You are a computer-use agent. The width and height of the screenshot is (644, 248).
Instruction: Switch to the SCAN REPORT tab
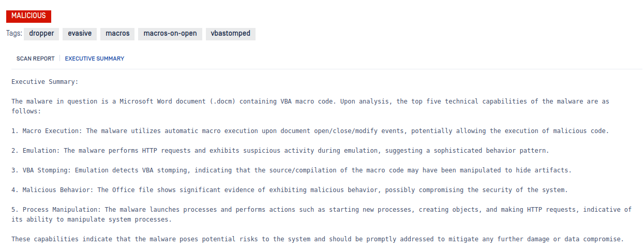(35, 59)
